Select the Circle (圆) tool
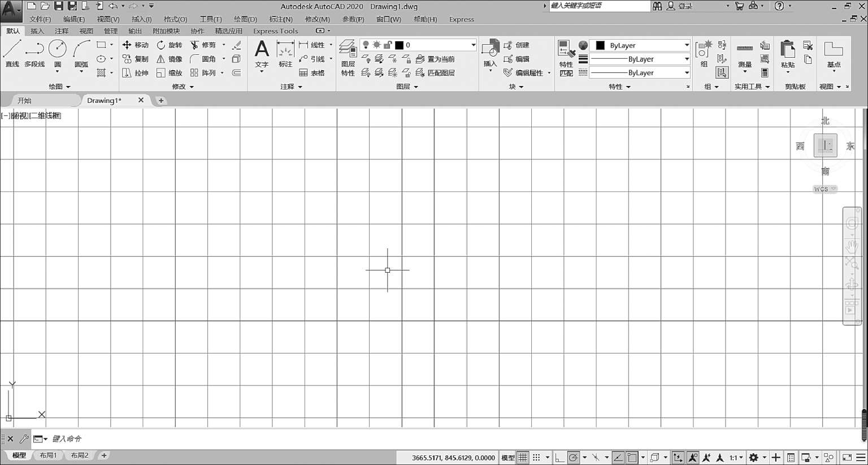The image size is (868, 465). (58, 55)
